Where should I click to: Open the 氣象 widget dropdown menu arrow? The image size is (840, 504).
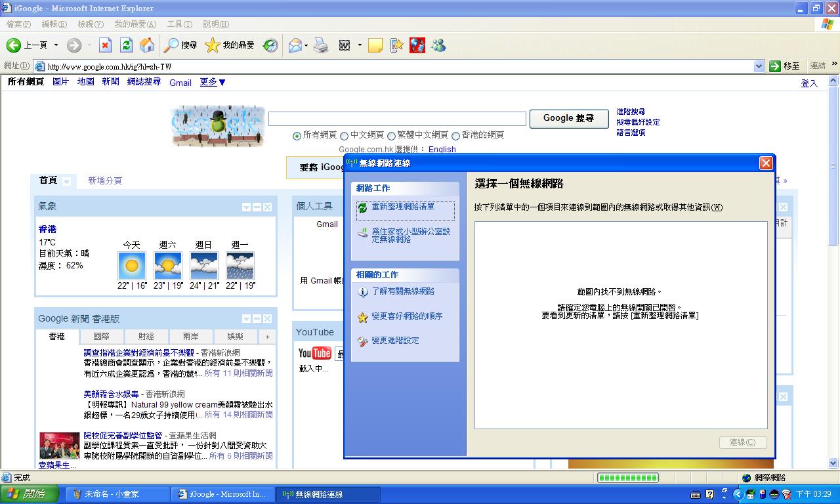click(x=246, y=207)
